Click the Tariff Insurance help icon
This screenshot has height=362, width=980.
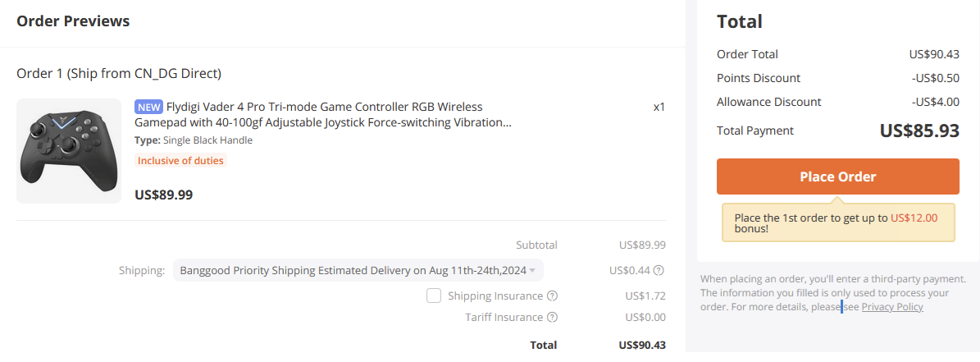(x=553, y=317)
